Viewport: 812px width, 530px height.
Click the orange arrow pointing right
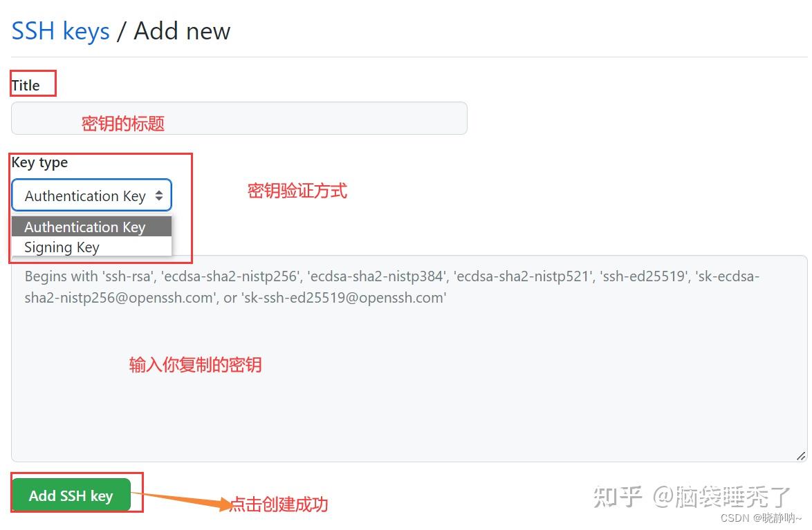coord(181,500)
